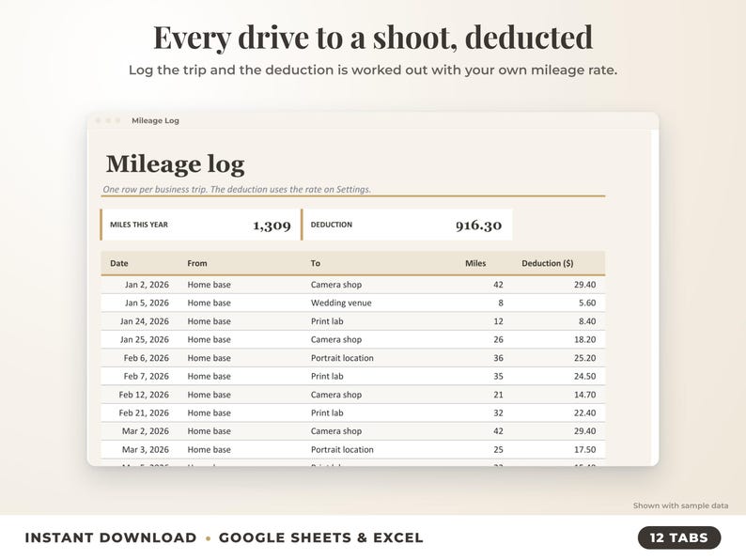This screenshot has height=560, width=746.
Task: Click the DEDUCTION summary label
Action: pyautogui.click(x=332, y=225)
